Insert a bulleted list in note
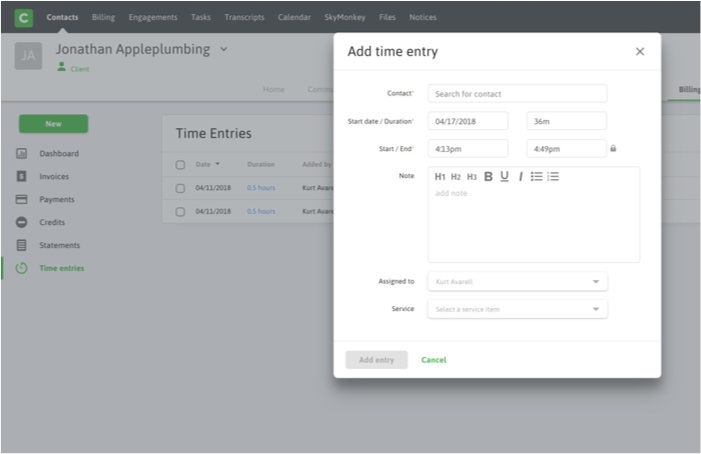701x454 pixels. [x=536, y=177]
